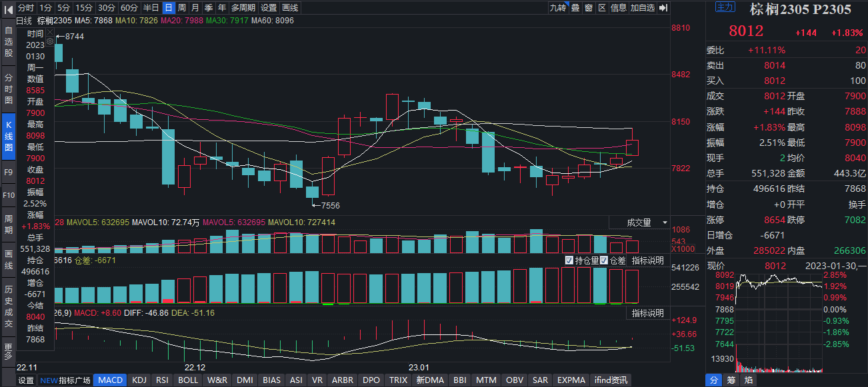Viewport: 868px width, 387px height.
Task: Toggle the 九转 indicator button
Action: [557, 8]
